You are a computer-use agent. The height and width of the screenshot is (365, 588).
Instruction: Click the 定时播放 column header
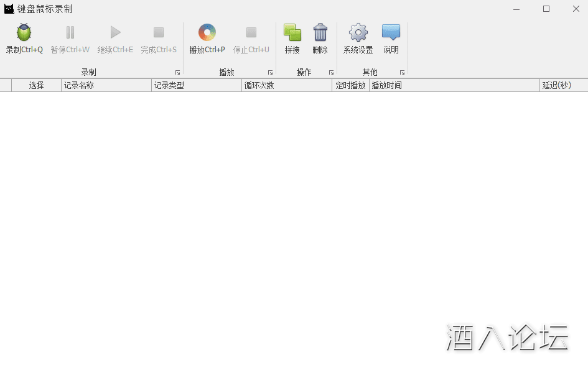[350, 86]
